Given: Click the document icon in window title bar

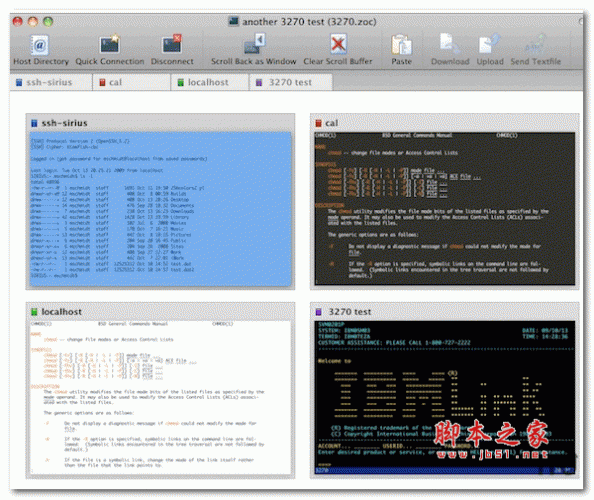Looking at the screenshot, I should (x=234, y=21).
